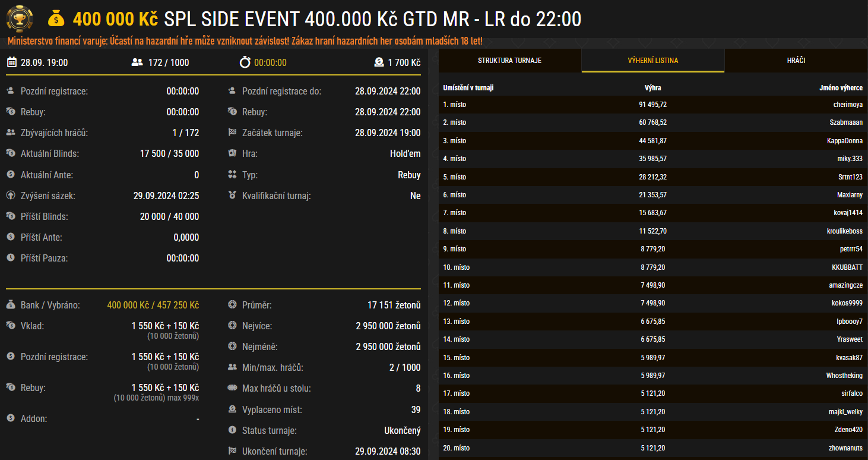
Task: Click the Výhra column header
Action: coord(653,88)
